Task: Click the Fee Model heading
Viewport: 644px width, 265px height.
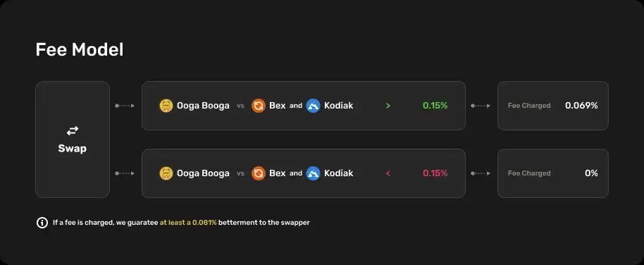Action: (80, 50)
